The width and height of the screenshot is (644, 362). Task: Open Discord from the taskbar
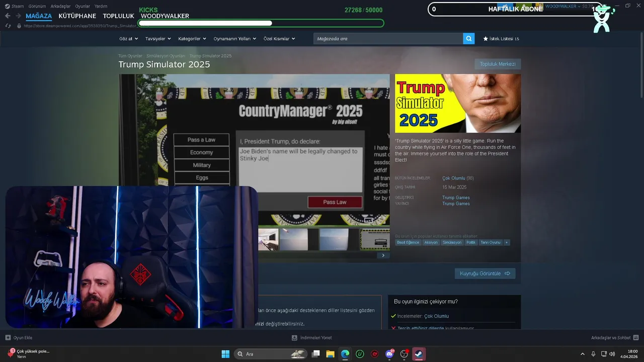(x=389, y=354)
